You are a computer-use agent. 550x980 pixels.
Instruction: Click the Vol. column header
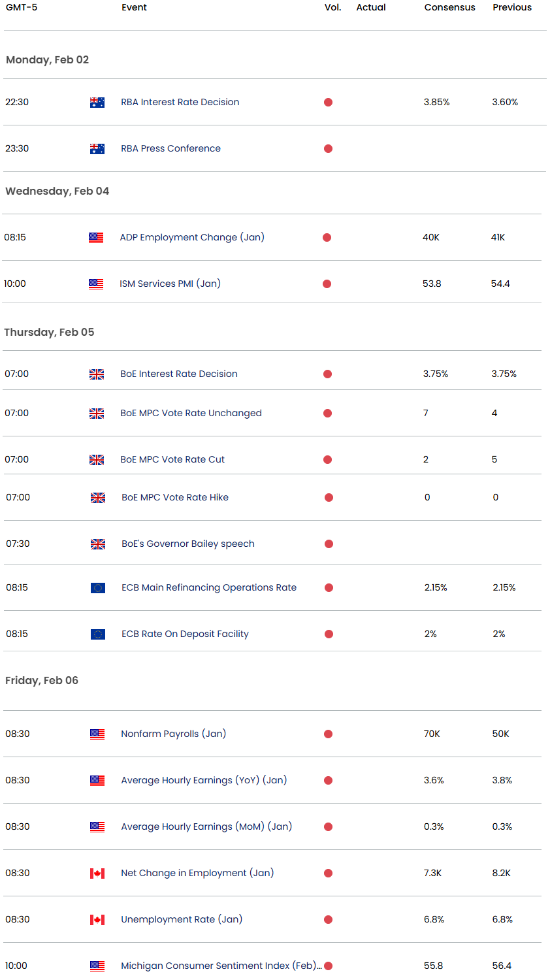[x=333, y=7]
